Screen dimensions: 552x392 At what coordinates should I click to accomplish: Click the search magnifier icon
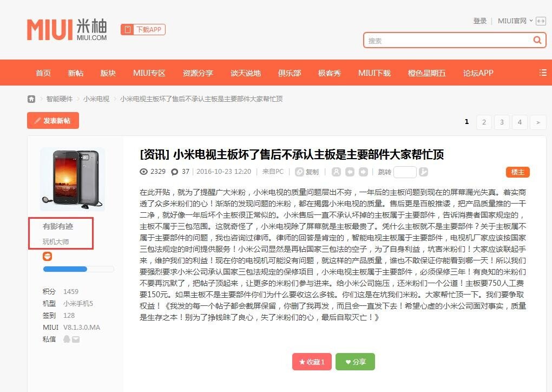coord(537,40)
